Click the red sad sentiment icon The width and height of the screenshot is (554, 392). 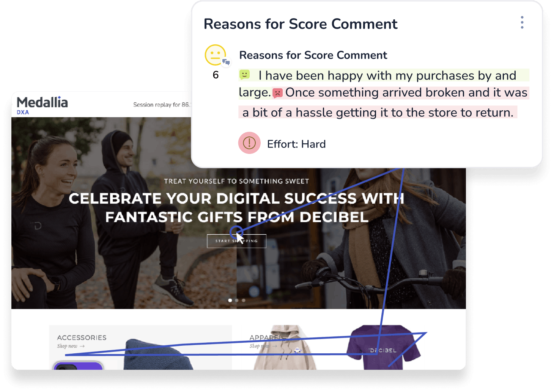pyautogui.click(x=277, y=93)
